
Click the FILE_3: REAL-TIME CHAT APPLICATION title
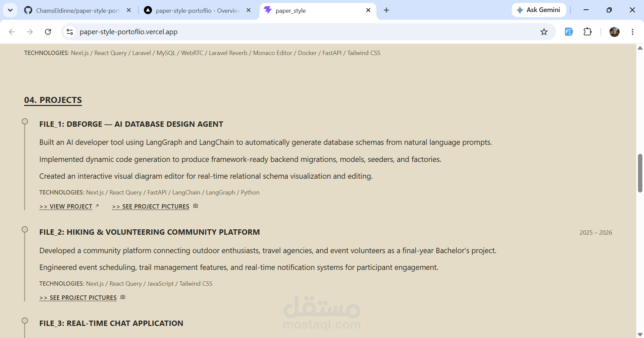coord(111,323)
